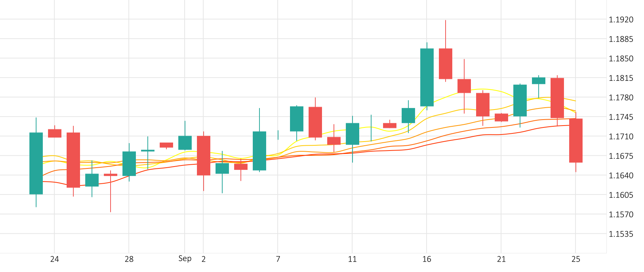Click the 1.1850 price axis label
Screen dimensions: 644x272
[x=621, y=58]
